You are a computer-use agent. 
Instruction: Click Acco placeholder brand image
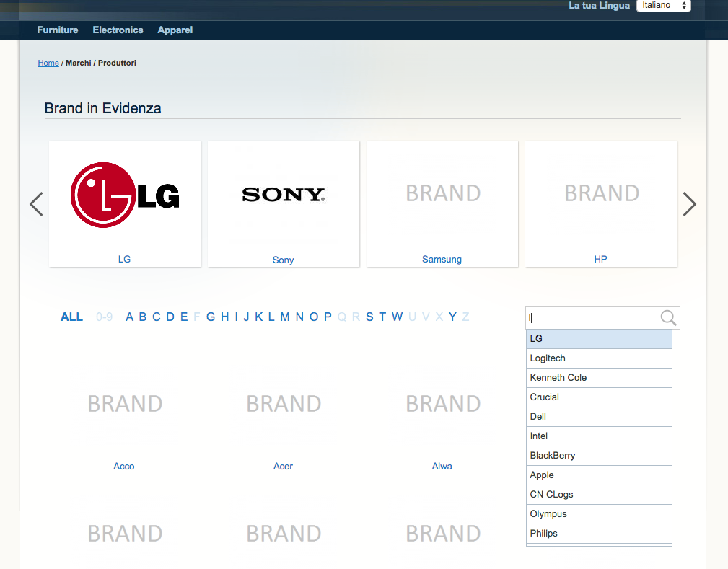point(125,404)
